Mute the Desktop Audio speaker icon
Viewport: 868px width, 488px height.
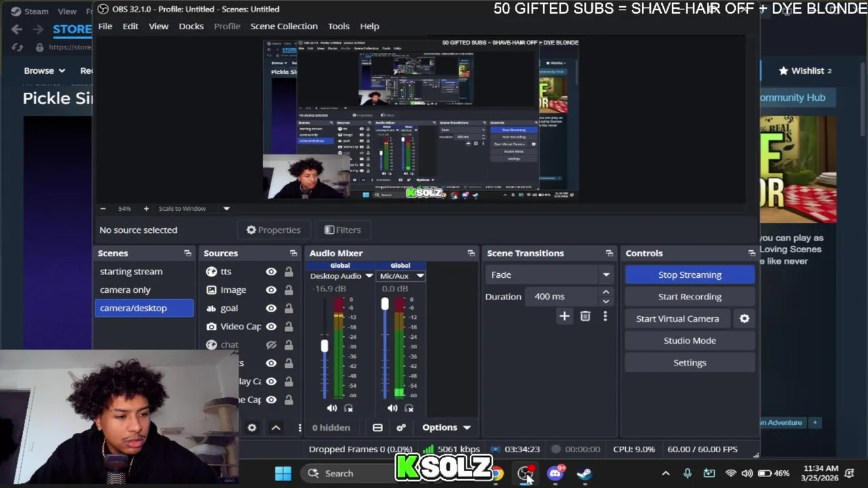[x=332, y=408]
